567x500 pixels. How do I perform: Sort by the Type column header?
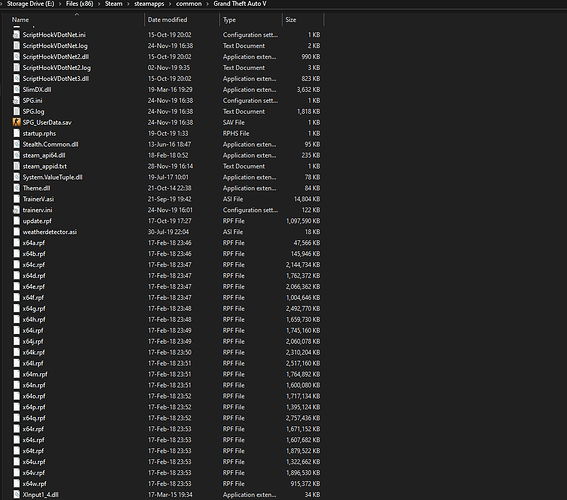click(x=229, y=20)
